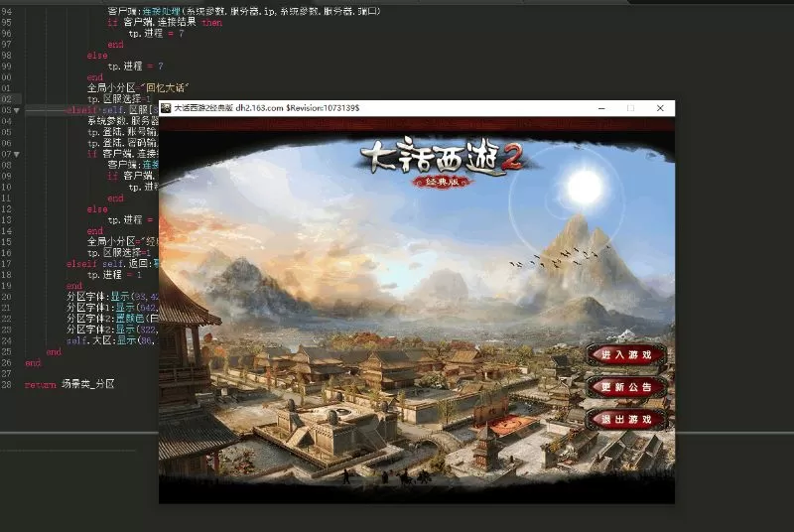This screenshot has height=532, width=794.
Task: Click the code line starting "分区字体1:显示"
Action: pos(112,308)
